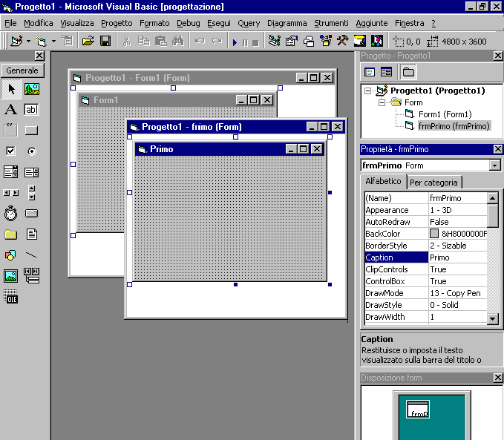Collapse the Progetto1 project tree node

coord(367,91)
